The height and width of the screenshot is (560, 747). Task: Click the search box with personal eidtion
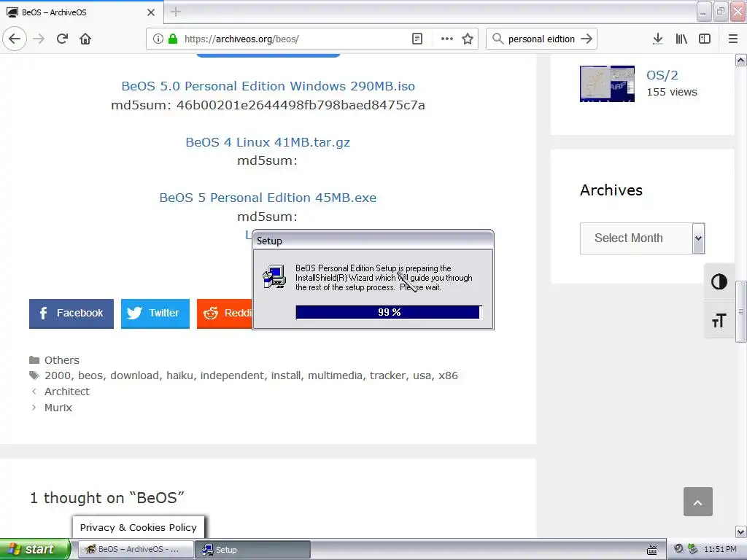click(541, 39)
